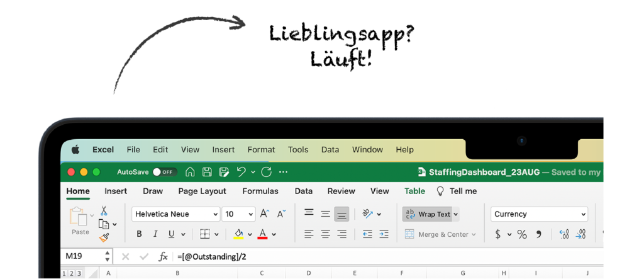Image resolution: width=644 pixels, height=279 pixels.
Task: Click the Increase Decimal icon
Action: pyautogui.click(x=564, y=234)
